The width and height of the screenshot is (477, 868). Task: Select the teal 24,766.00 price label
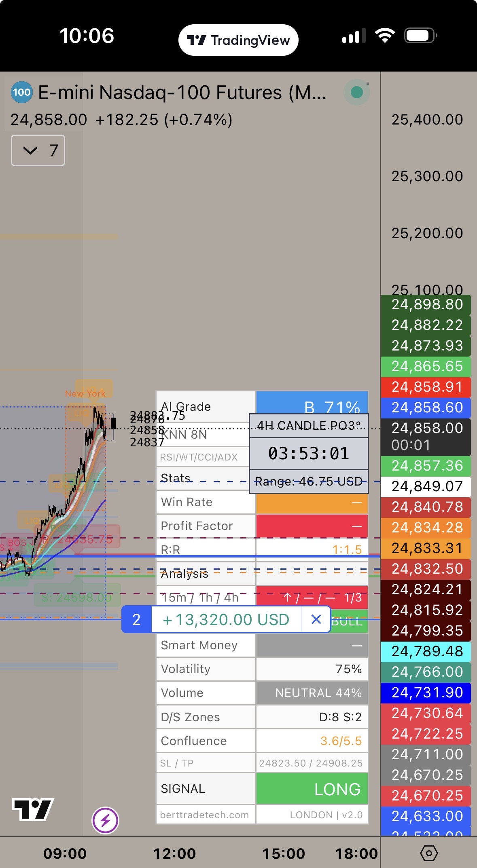[x=426, y=672]
